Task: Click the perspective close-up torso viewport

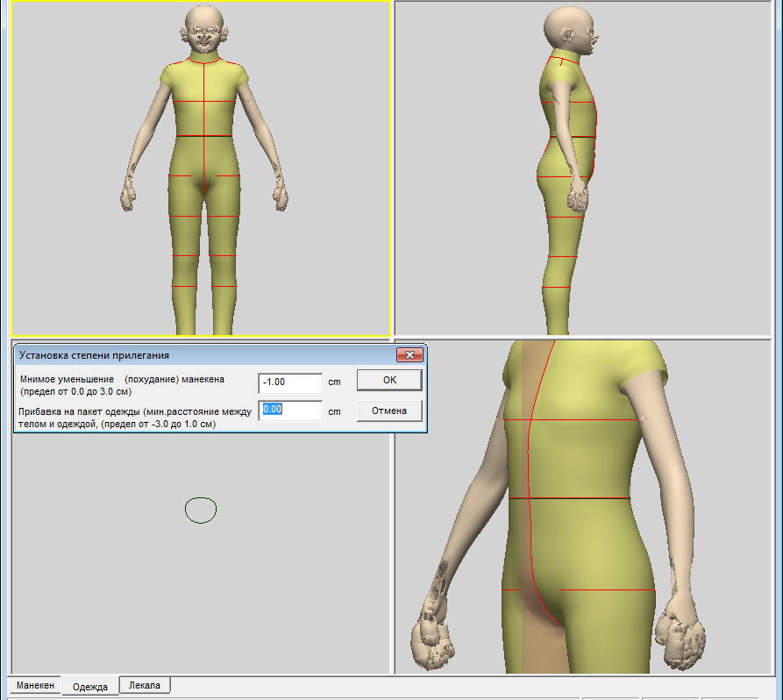Action: 583,507
